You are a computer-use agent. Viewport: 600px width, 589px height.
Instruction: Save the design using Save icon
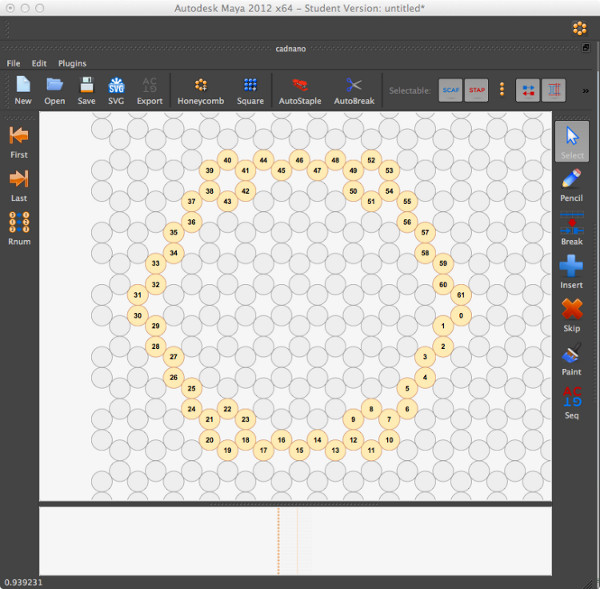pos(86,87)
